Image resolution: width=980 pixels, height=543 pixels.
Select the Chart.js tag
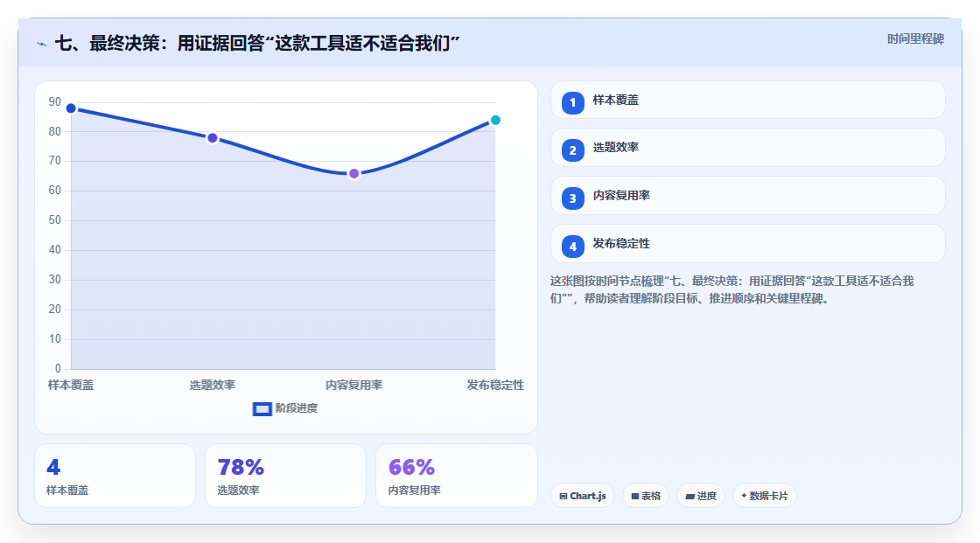[583, 496]
